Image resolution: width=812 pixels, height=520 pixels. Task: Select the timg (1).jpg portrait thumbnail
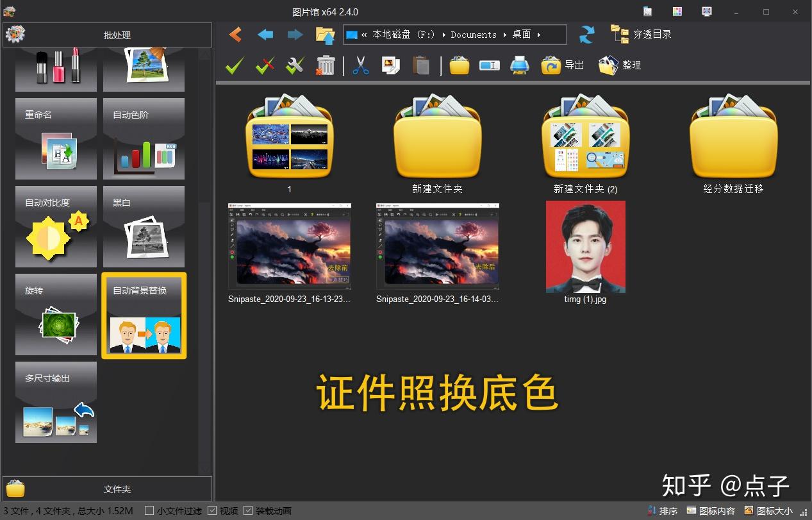click(x=585, y=247)
